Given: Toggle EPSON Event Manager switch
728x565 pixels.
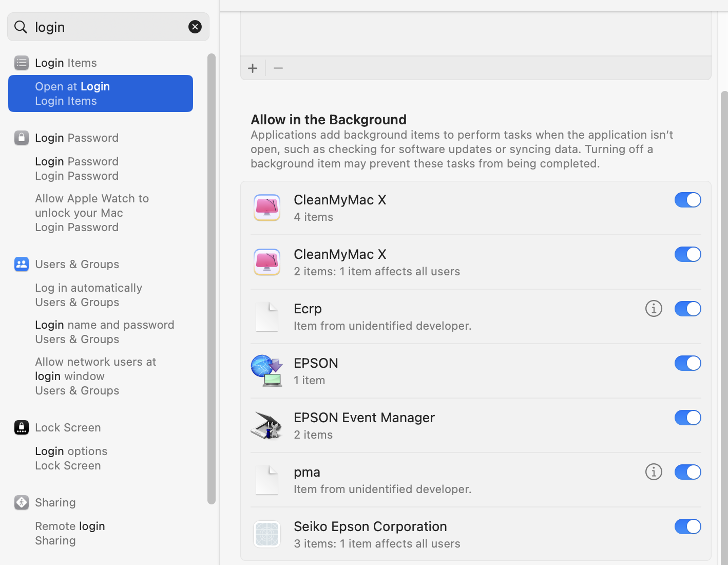Looking at the screenshot, I should [x=688, y=418].
